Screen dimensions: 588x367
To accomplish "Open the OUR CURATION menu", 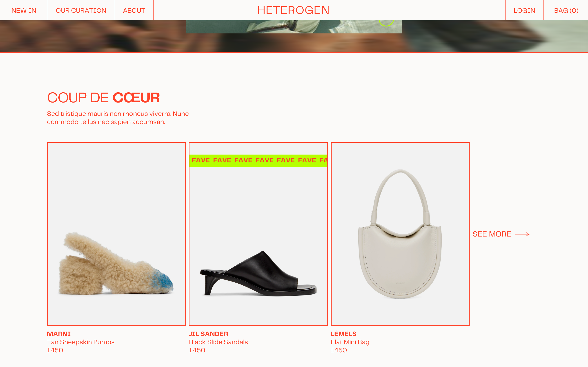I will pyautogui.click(x=81, y=10).
